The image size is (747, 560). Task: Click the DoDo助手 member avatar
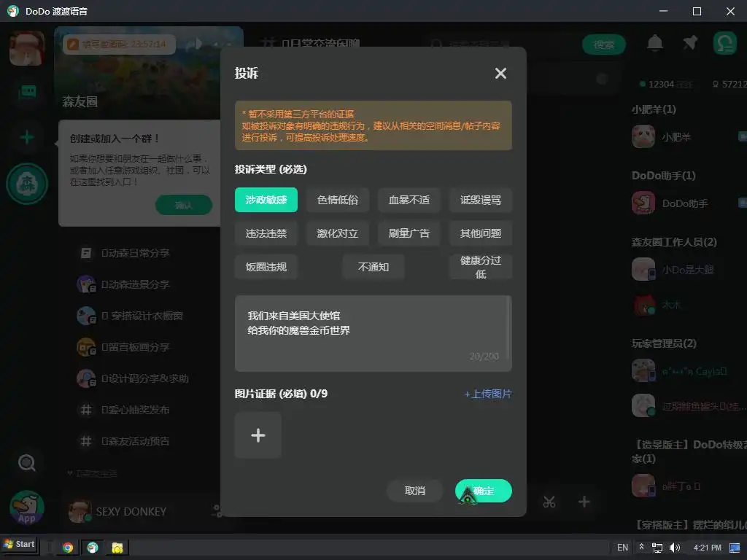pos(643,203)
